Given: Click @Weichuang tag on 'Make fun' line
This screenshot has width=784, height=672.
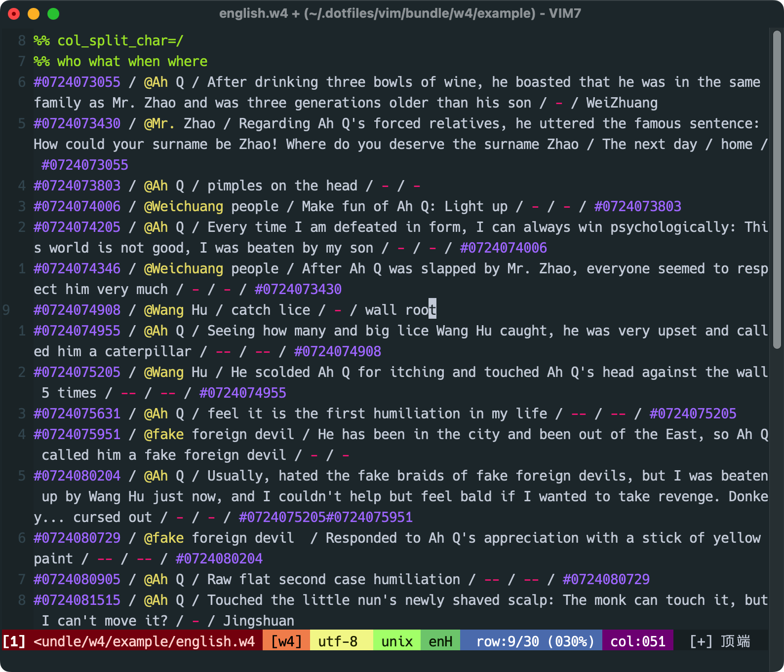Looking at the screenshot, I should click(x=184, y=206).
